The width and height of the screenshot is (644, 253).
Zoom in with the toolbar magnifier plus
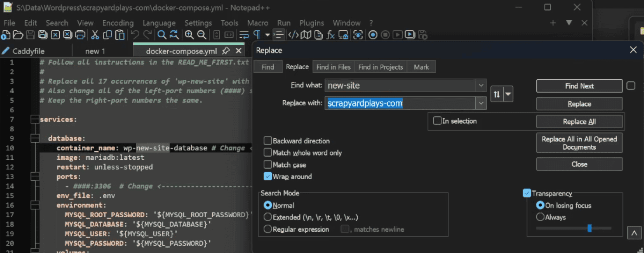(x=189, y=35)
